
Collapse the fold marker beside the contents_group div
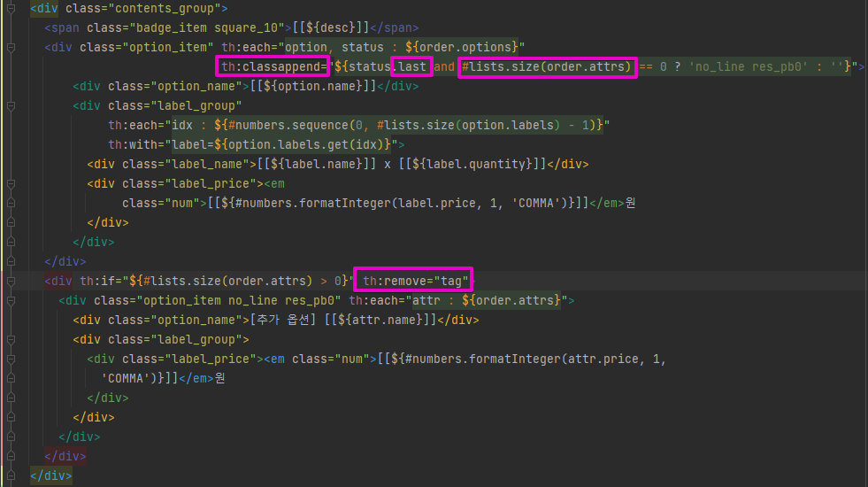[11, 8]
